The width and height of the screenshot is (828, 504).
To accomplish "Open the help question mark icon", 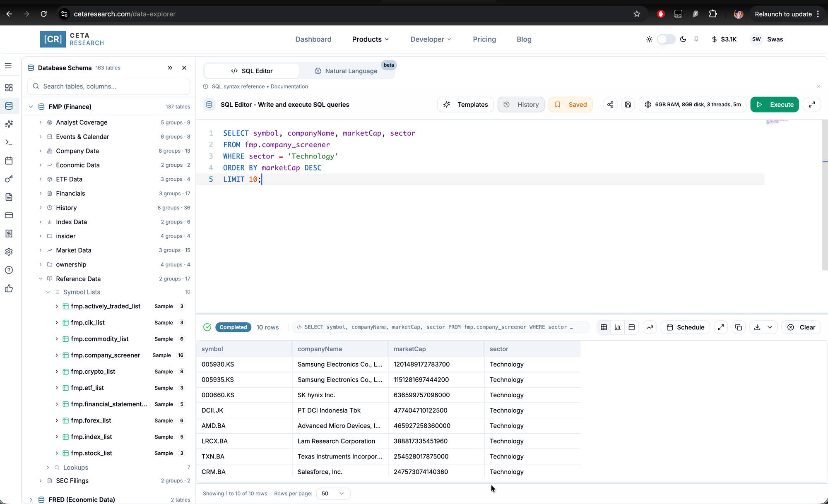I will [x=9, y=270].
